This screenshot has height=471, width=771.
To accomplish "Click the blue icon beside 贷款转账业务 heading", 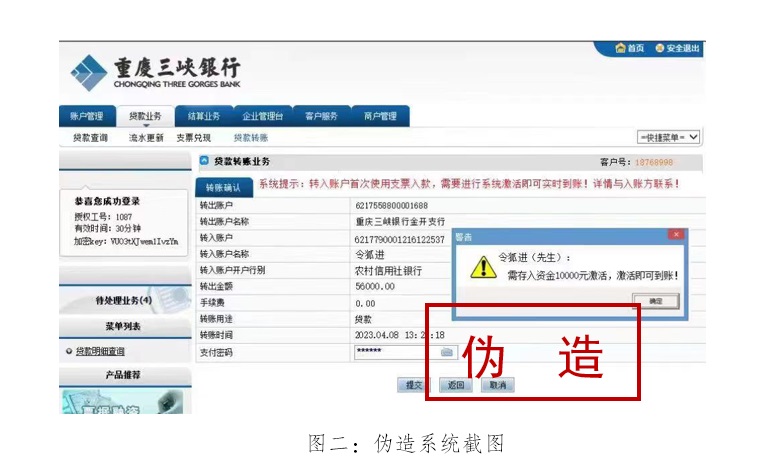I will pos(204,161).
